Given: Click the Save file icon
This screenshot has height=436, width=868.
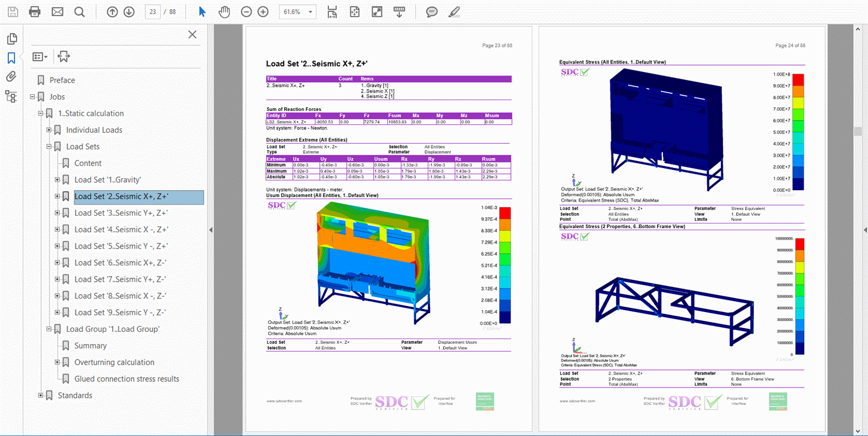Looking at the screenshot, I should click(12, 11).
